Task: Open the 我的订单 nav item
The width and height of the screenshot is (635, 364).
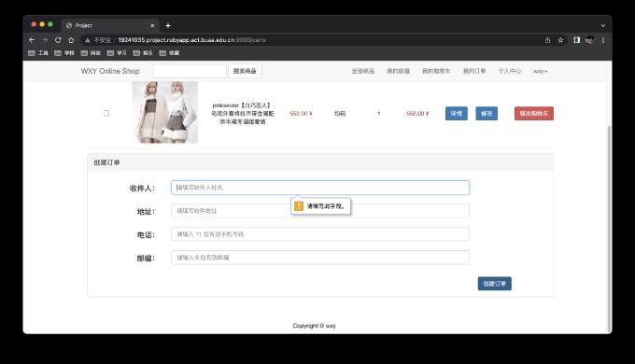Action: pos(474,71)
